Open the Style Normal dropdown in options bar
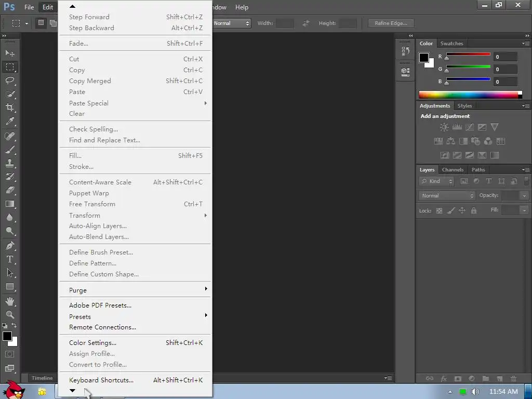 pos(232,23)
